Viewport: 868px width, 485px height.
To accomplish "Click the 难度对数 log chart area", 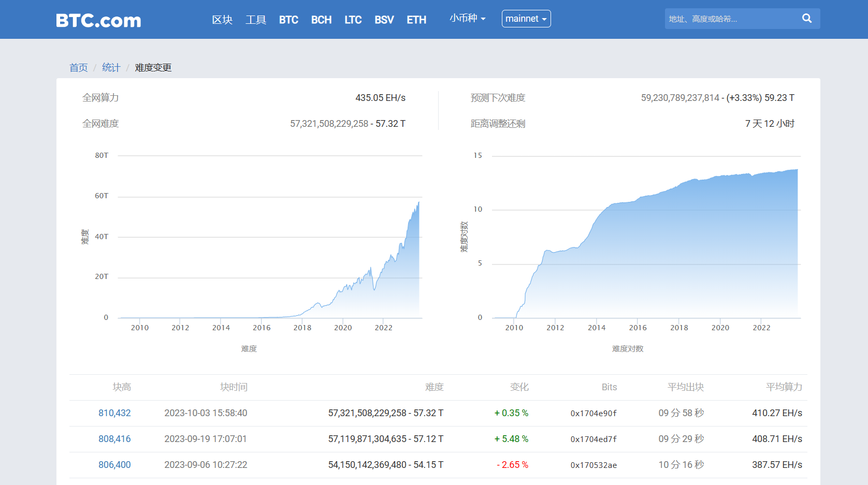I will tap(646, 237).
